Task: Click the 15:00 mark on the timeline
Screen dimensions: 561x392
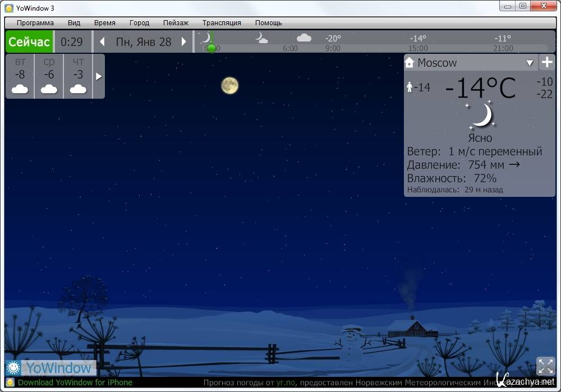Action: pyautogui.click(x=418, y=48)
